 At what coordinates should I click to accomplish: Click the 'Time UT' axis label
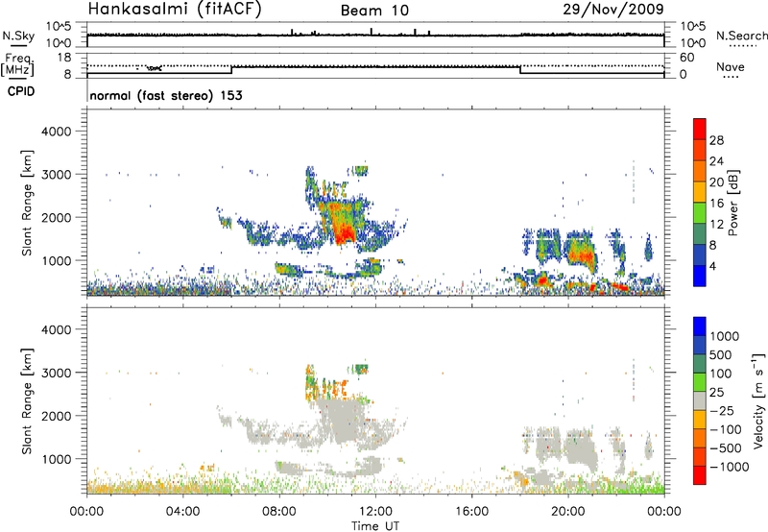point(375,526)
